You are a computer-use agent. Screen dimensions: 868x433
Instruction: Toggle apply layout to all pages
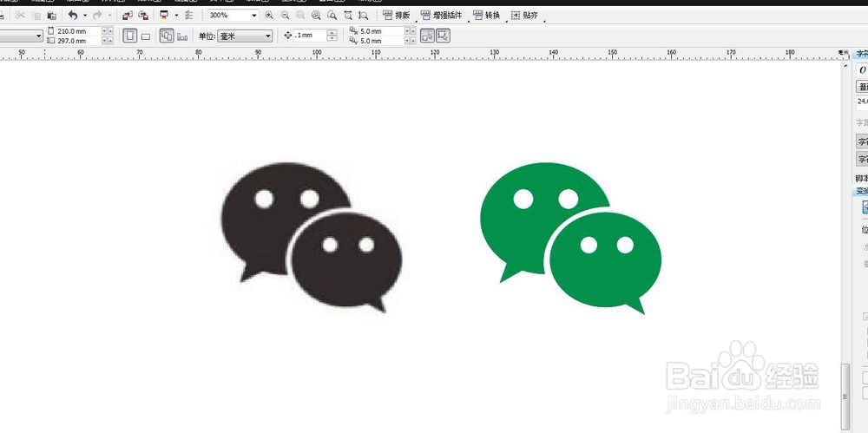click(167, 36)
